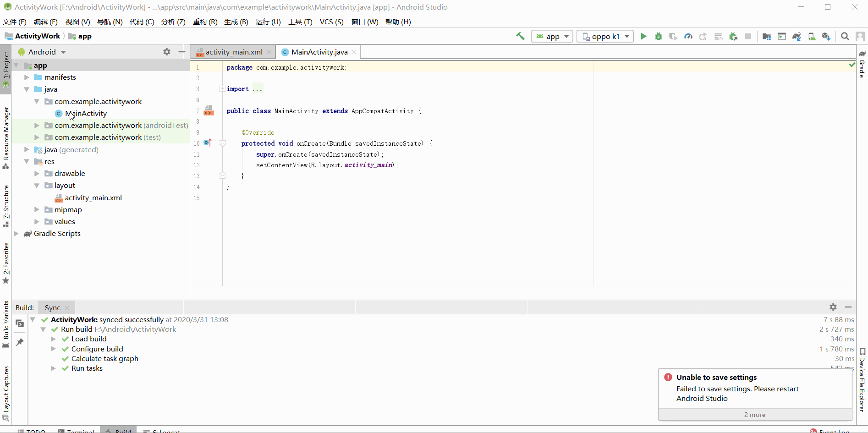Open Build tool window settings gear
The width and height of the screenshot is (868, 433).
coord(833,307)
